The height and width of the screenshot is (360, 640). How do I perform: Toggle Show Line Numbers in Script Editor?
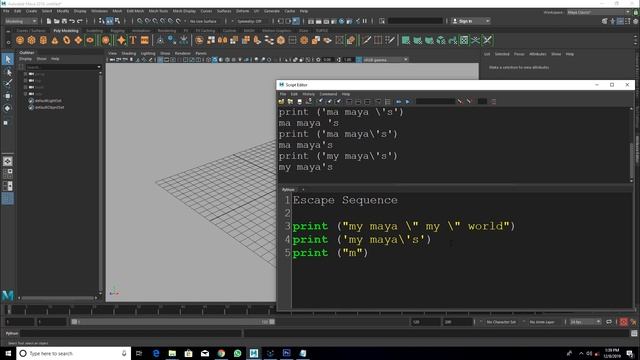387,101
